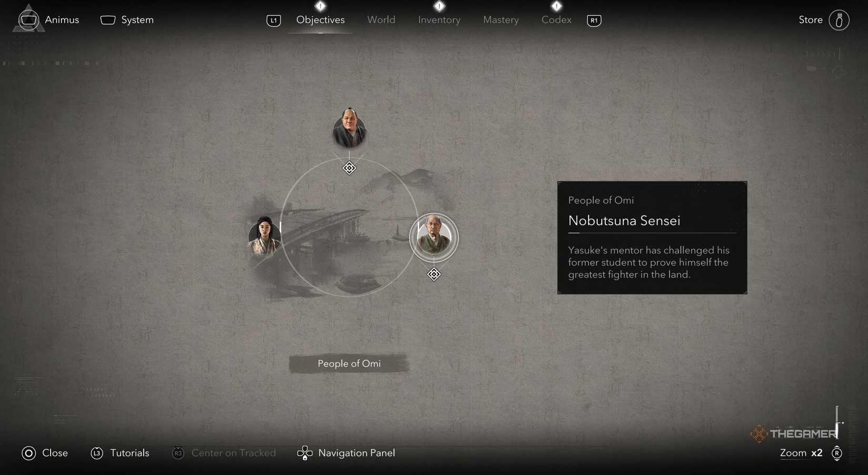This screenshot has width=868, height=475.
Task: Click the L3 stick icon beside Tutorials
Action: pyautogui.click(x=97, y=453)
